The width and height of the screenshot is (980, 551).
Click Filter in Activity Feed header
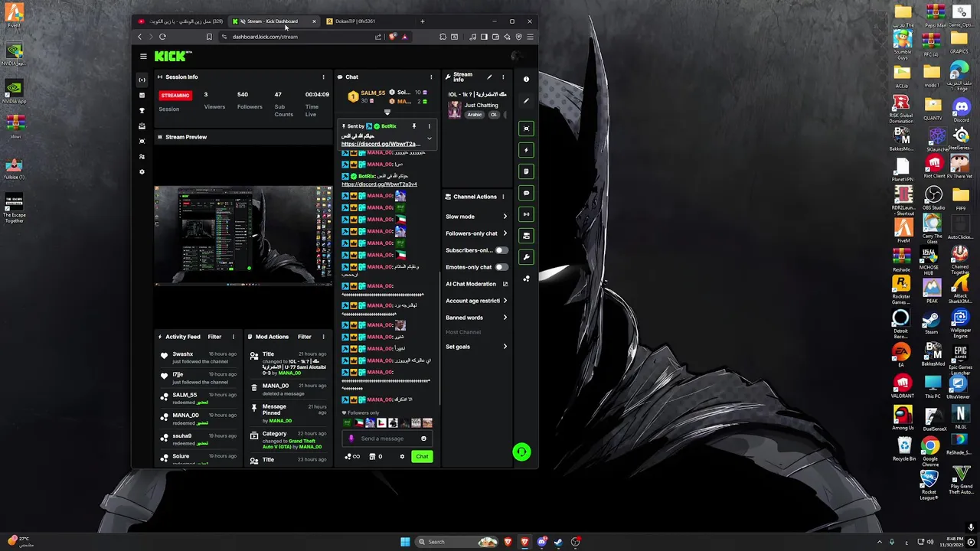(214, 337)
